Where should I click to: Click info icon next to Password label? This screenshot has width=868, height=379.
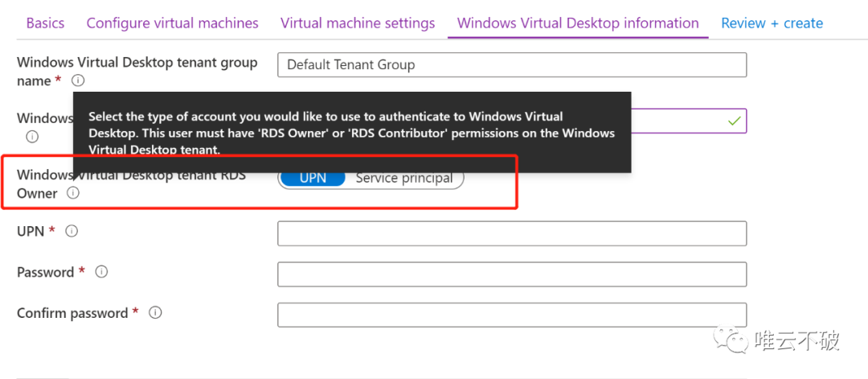(x=101, y=272)
